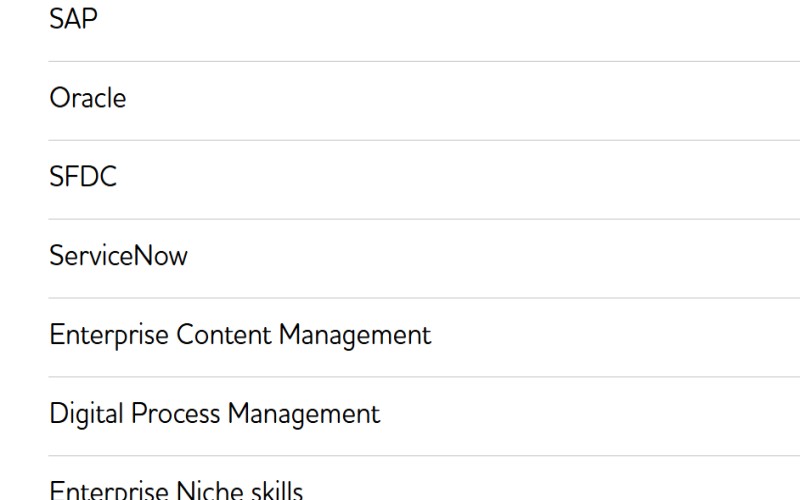Click the word Management in Enterprise Content Management

pos(355,336)
